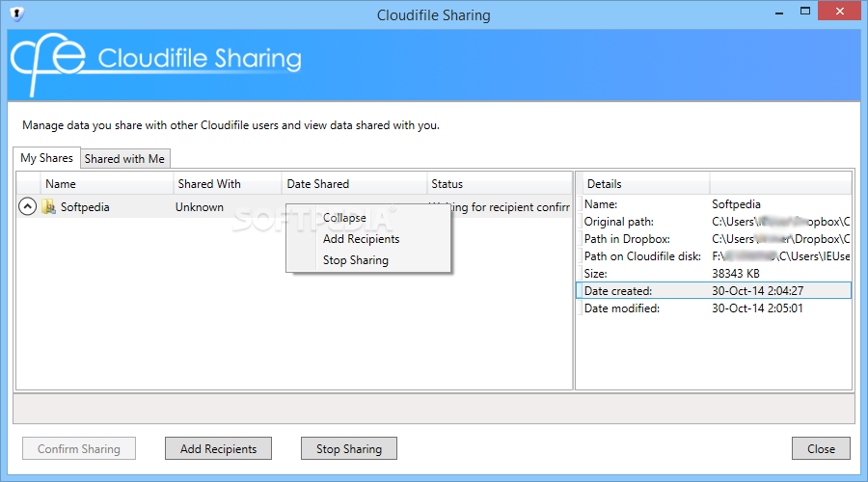Image resolution: width=868 pixels, height=482 pixels.
Task: Click the Close button at bottom right
Action: [821, 449]
